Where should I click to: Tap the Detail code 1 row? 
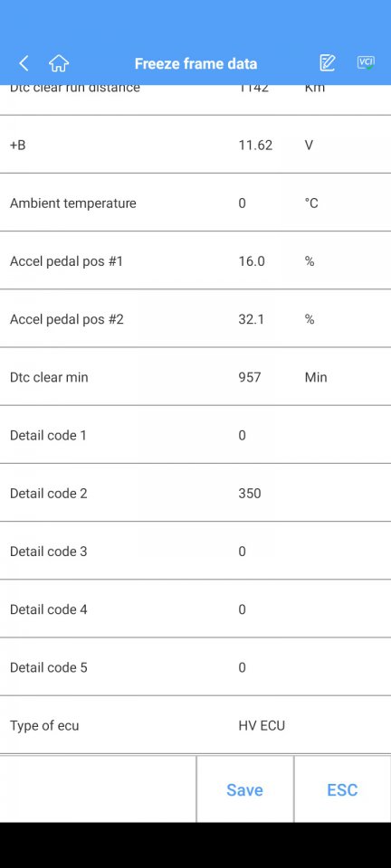pos(195,435)
